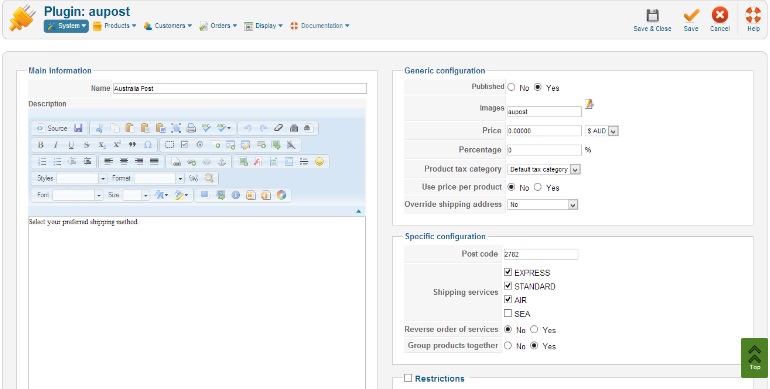Set Use price per product to Yes

[538, 187]
